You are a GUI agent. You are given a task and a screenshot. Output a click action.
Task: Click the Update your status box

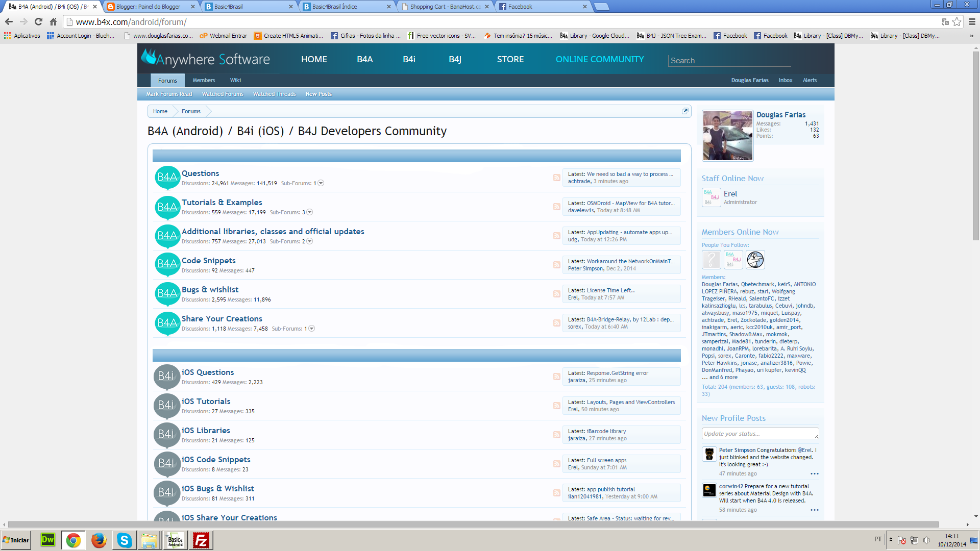[759, 434]
